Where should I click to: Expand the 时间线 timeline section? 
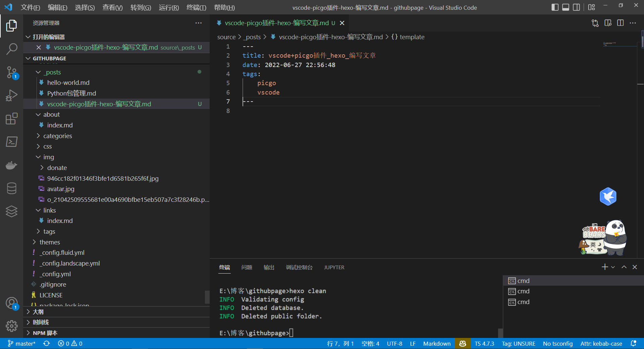pyautogui.click(x=116, y=322)
